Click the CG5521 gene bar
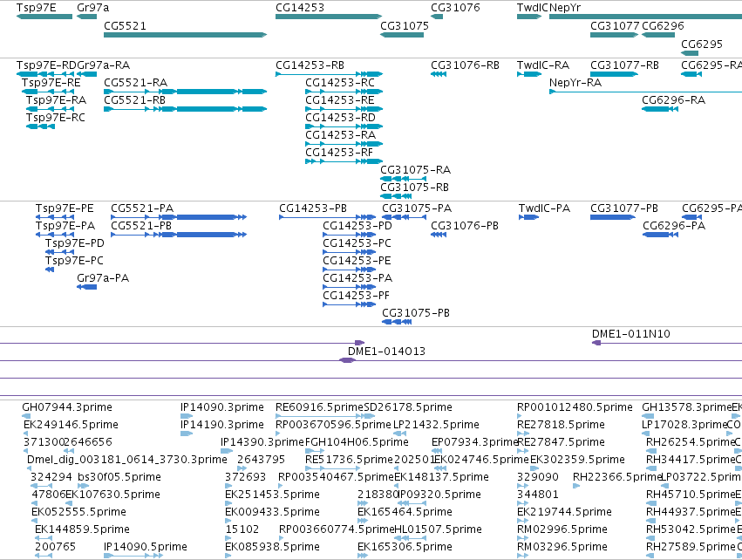 click(186, 35)
